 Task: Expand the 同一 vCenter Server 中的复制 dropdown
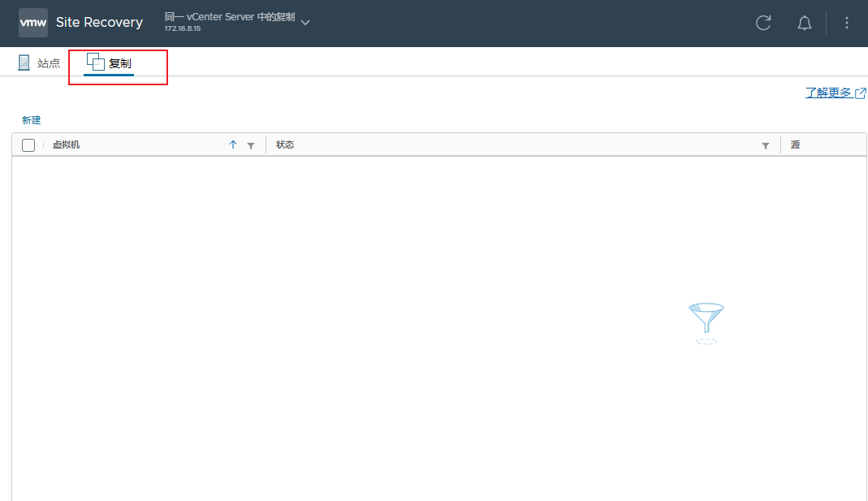[305, 23]
